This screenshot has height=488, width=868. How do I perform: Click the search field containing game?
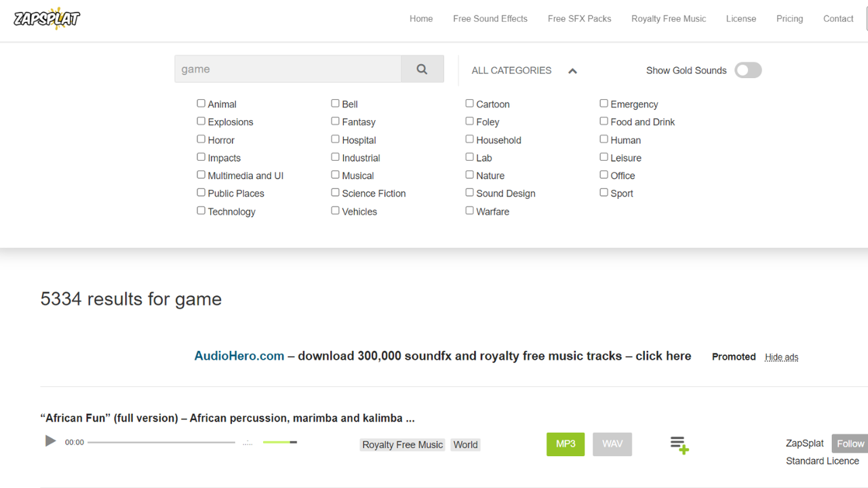coord(288,69)
